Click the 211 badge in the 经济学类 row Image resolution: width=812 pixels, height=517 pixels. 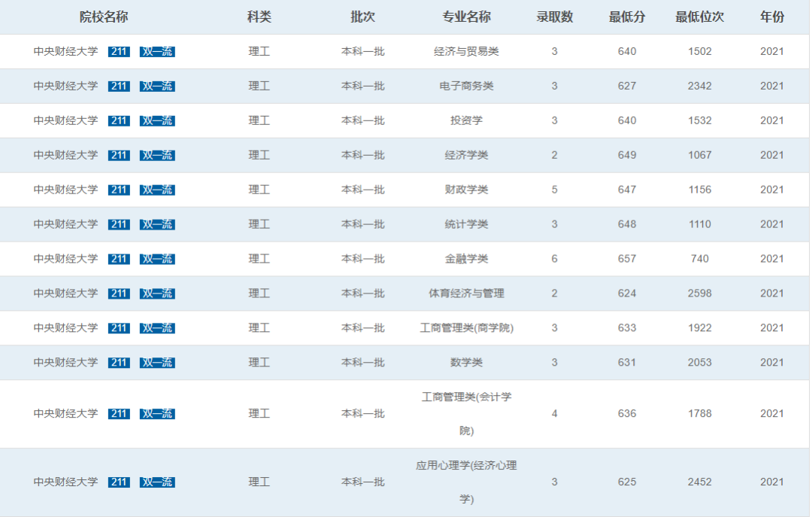[x=119, y=155]
